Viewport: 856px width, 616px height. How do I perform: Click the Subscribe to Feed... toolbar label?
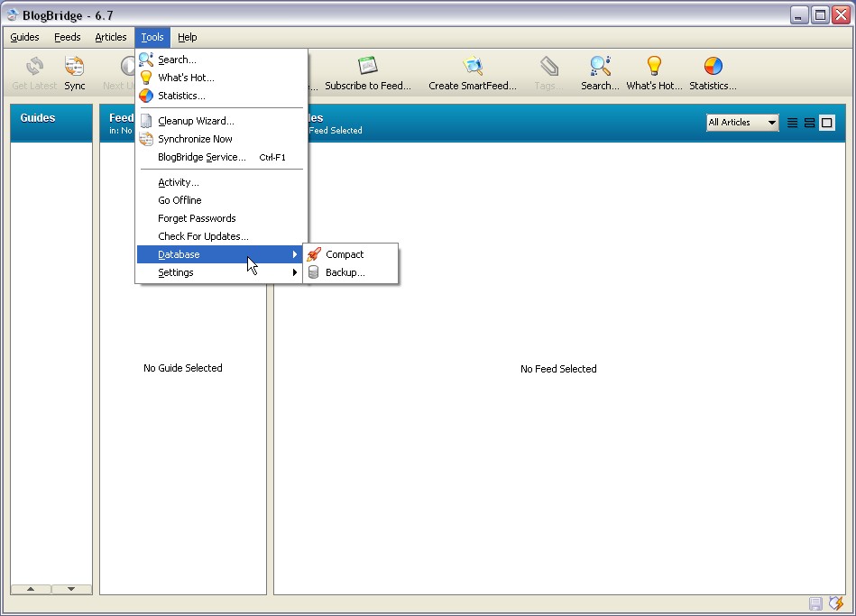[x=368, y=86]
